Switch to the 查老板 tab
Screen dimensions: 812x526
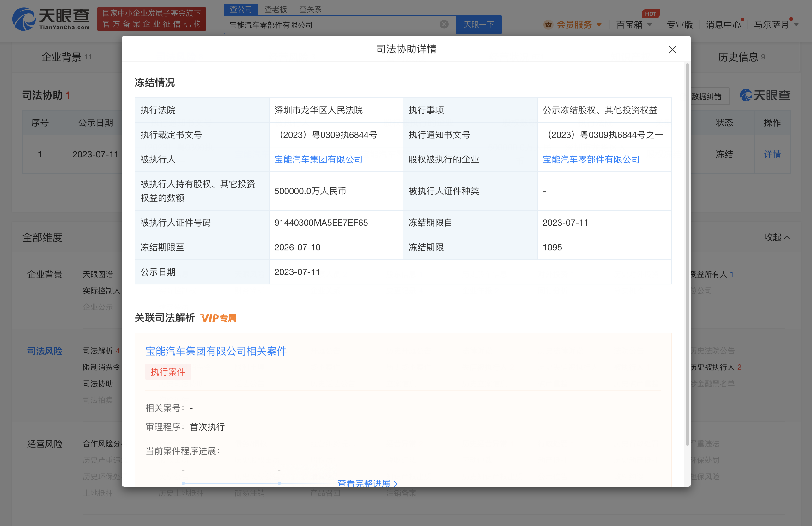pyautogui.click(x=275, y=9)
